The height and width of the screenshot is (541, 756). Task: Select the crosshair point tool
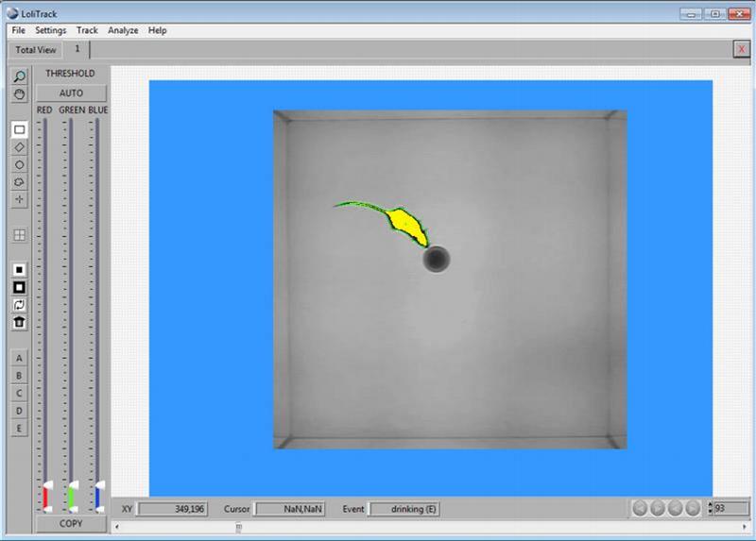19,199
